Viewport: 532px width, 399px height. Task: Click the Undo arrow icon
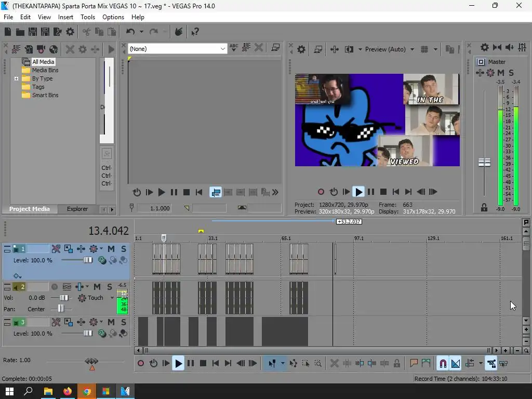coord(130,32)
